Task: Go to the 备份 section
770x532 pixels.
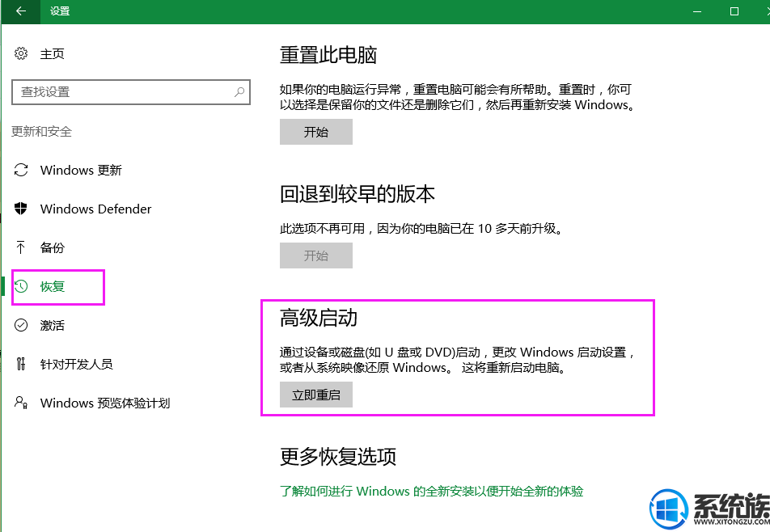Action: tap(52, 248)
